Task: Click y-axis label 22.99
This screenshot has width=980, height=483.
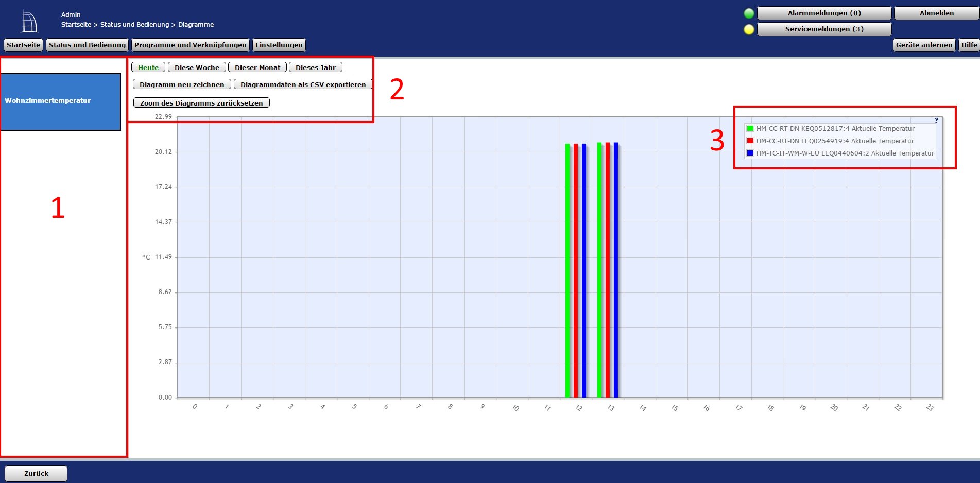Action: (x=163, y=117)
